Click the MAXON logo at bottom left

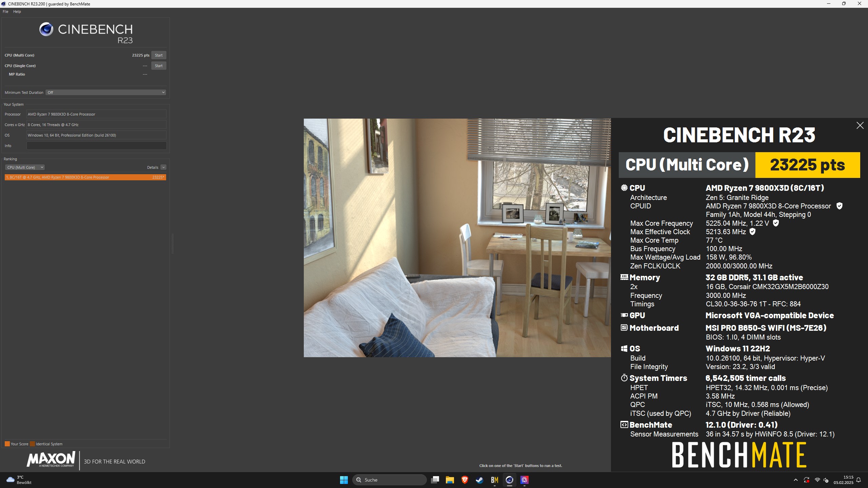click(51, 460)
